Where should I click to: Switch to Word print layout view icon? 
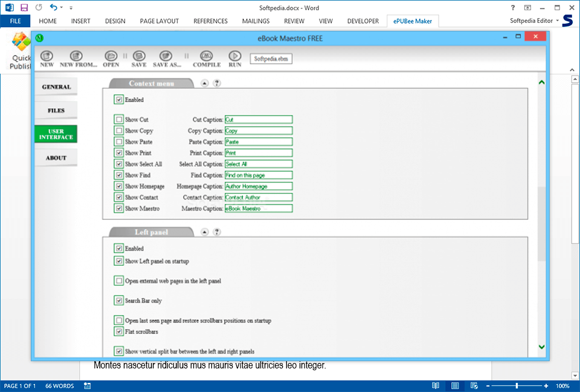(455, 386)
